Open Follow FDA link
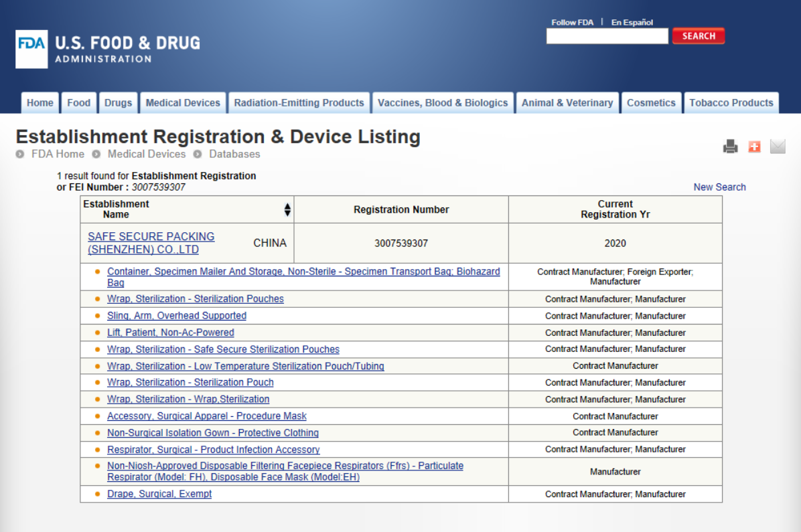The image size is (801, 532). [x=572, y=22]
